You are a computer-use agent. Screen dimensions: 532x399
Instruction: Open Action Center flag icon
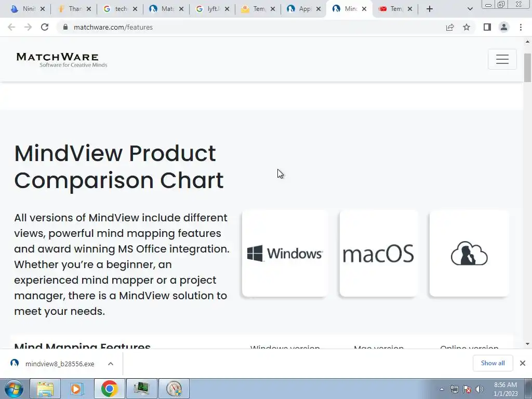coord(467,389)
